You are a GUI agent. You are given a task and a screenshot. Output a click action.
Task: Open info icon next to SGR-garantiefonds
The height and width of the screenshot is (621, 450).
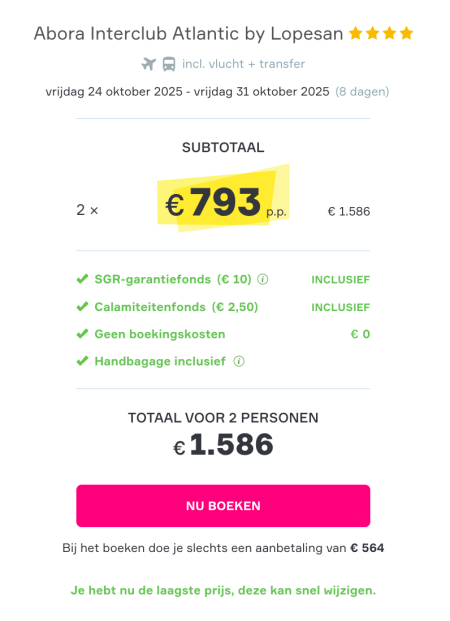coord(263,280)
